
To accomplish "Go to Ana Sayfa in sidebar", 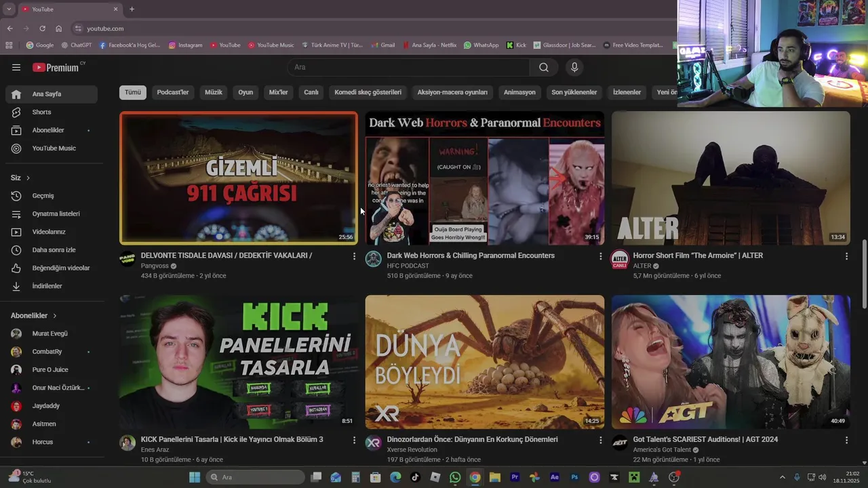I will tap(52, 94).
